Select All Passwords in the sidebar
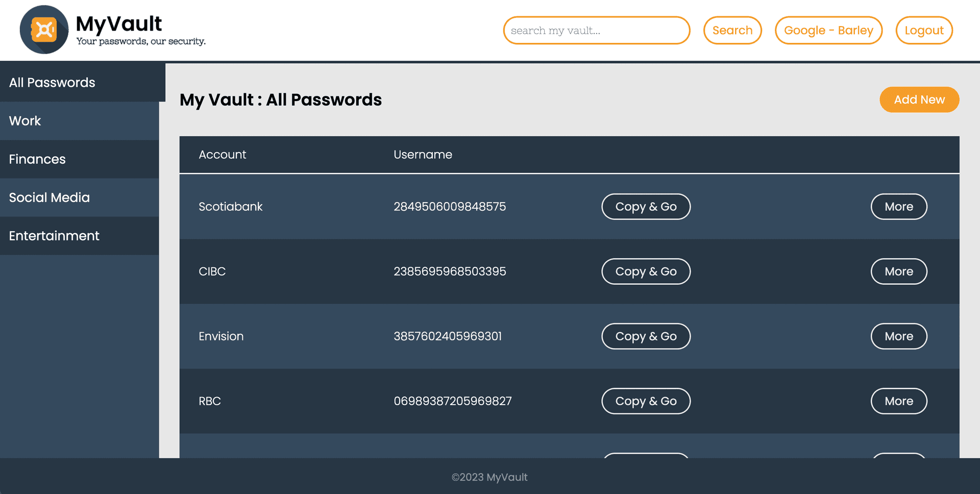Screen dimensions: 980x494 click(83, 82)
